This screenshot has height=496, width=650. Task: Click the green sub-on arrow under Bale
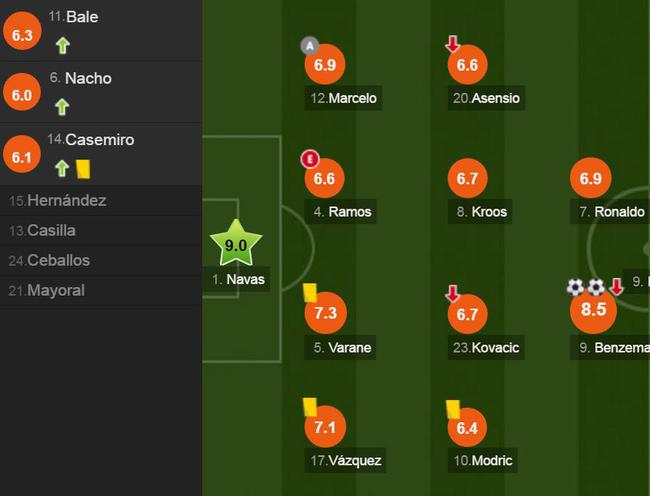pos(63,46)
